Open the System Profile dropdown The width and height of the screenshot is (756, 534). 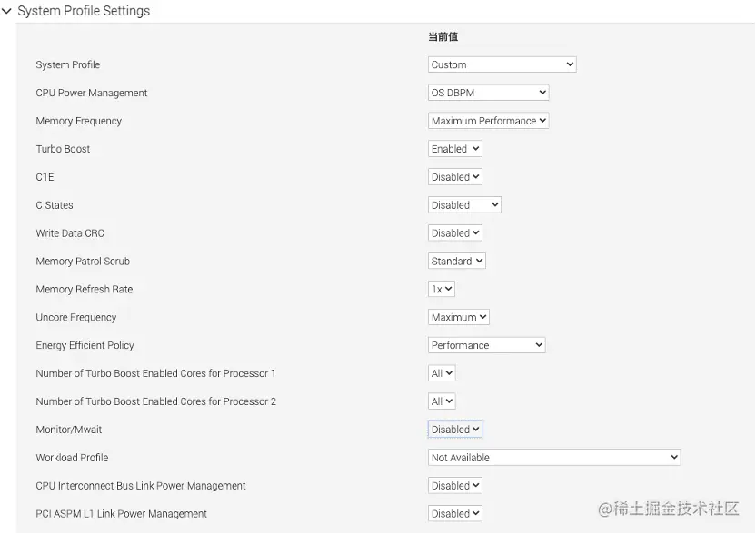pyautogui.click(x=502, y=64)
